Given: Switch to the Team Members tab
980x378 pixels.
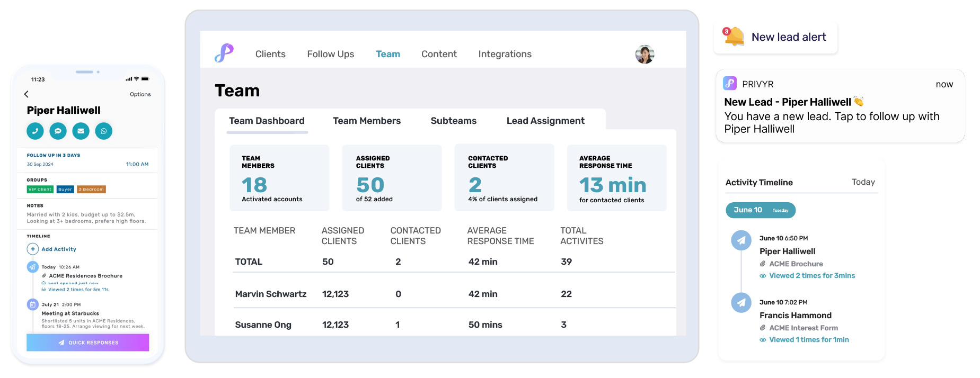Looking at the screenshot, I should 366,121.
